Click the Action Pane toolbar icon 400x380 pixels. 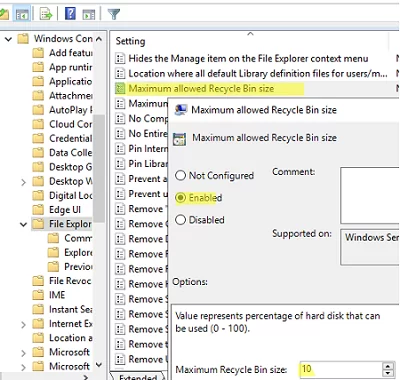pos(89,14)
